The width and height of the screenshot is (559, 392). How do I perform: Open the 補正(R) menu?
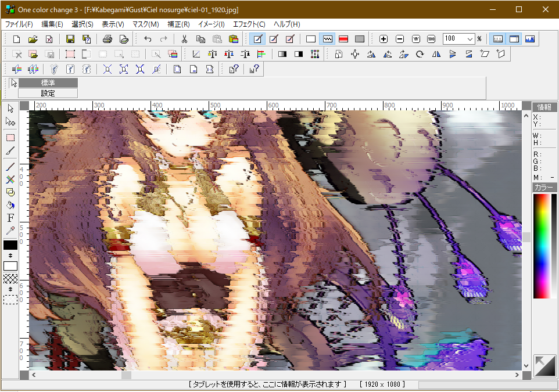tap(178, 24)
